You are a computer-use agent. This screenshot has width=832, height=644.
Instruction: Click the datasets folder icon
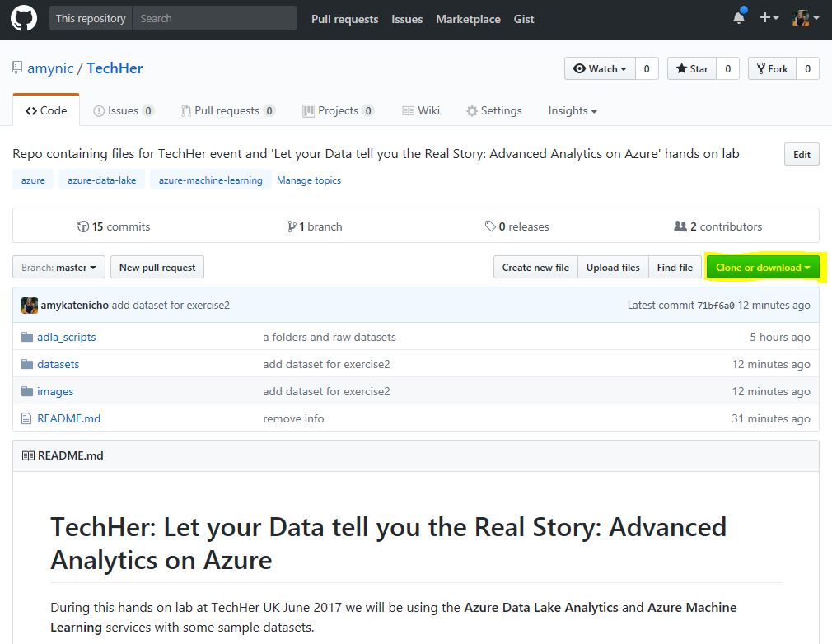click(27, 364)
